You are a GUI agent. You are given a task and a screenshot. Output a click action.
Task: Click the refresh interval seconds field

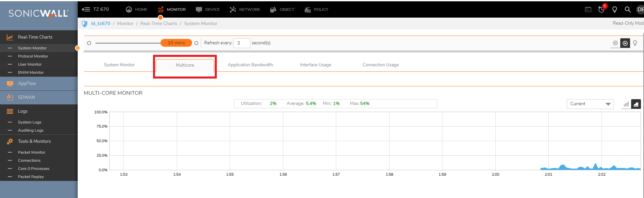(242, 43)
